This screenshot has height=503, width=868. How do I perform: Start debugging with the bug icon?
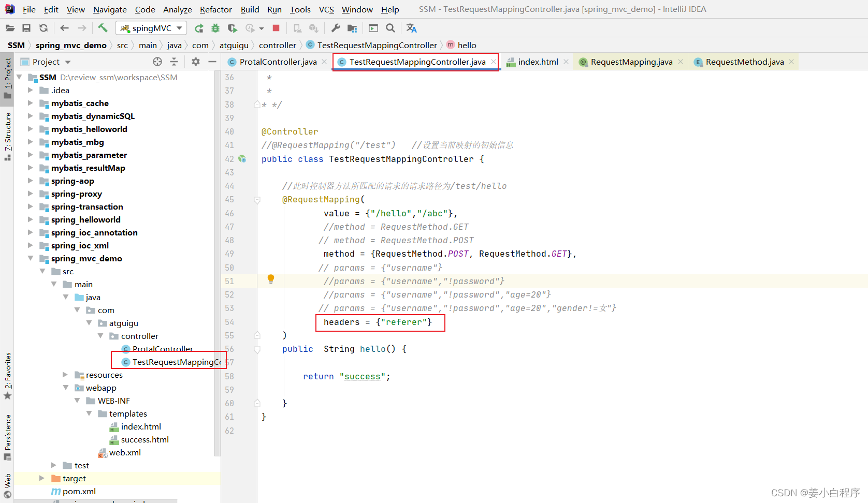click(x=215, y=28)
